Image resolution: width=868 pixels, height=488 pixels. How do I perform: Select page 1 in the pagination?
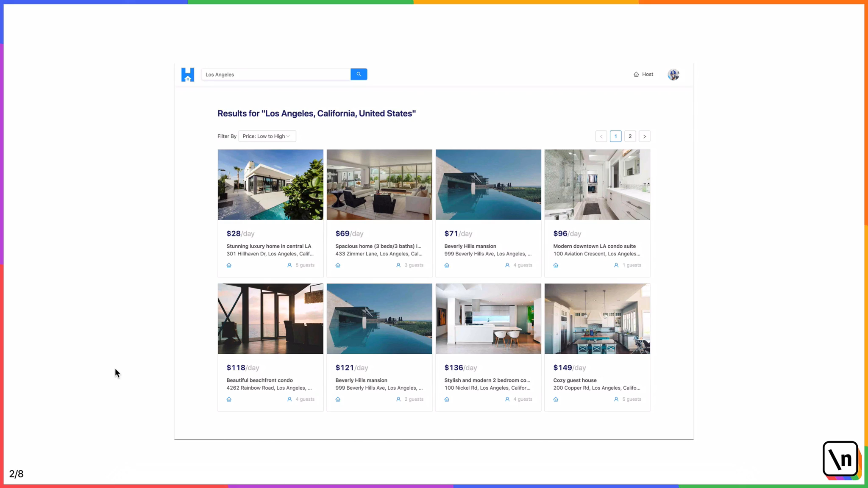615,136
